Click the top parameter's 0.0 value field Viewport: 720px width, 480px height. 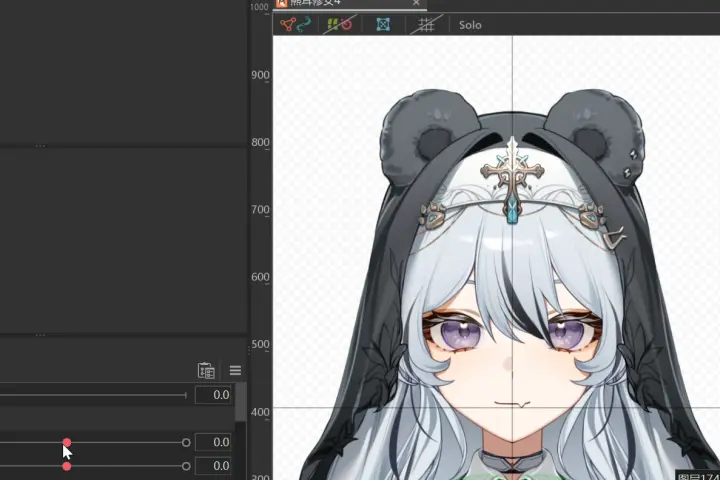pos(213,395)
